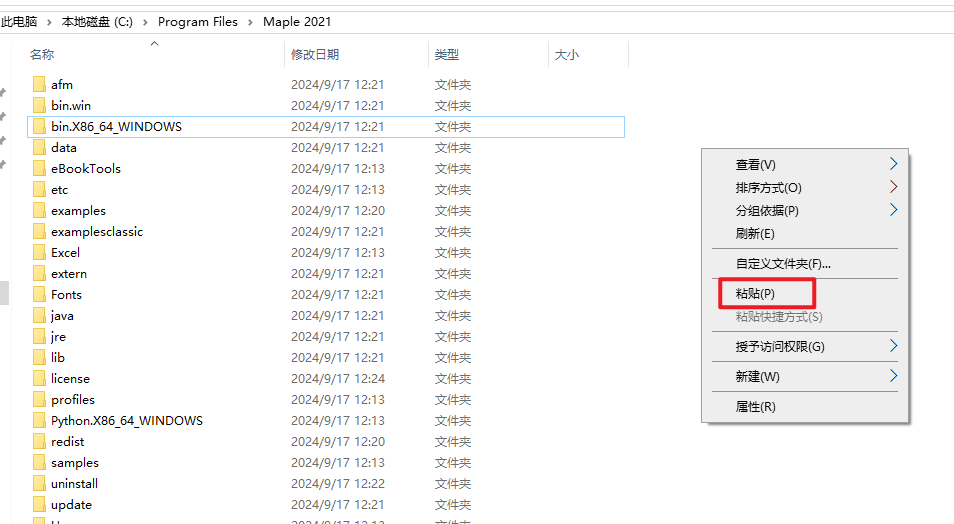Select the folder name redist
Viewport: 954px width, 524px height.
point(68,441)
